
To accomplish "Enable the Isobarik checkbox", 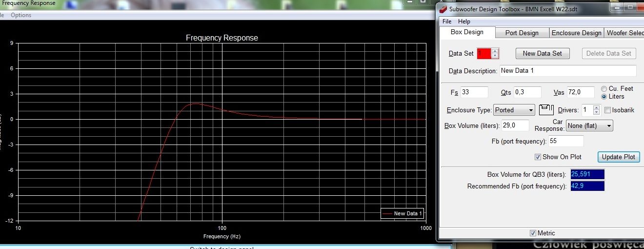I will point(607,110).
